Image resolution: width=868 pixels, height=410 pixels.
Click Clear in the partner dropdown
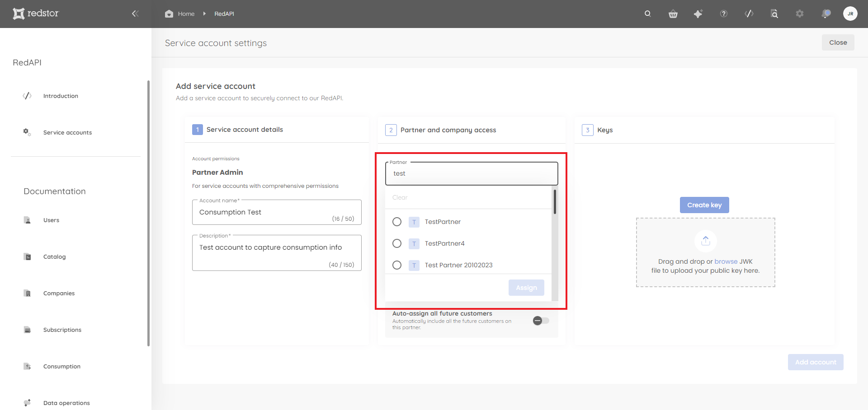click(400, 197)
